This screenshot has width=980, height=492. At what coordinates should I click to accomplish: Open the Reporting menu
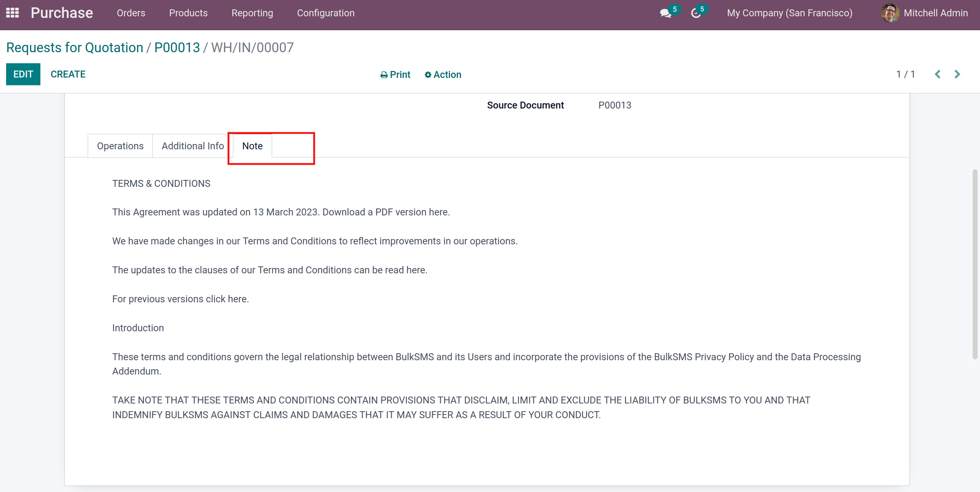coord(252,13)
